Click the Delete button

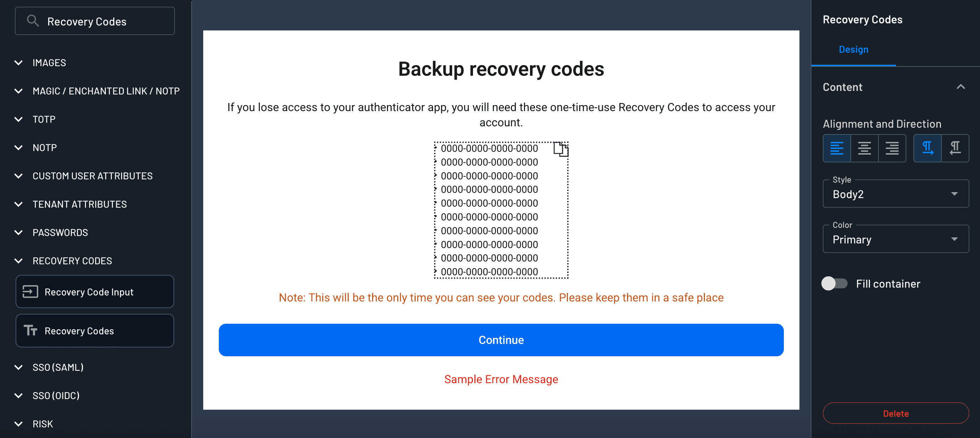(x=895, y=413)
